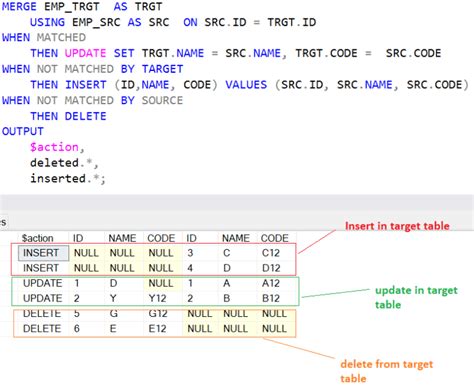Viewport: 474px width, 389px height.
Task: Click the SET keyword in the query
Action: tap(124, 53)
